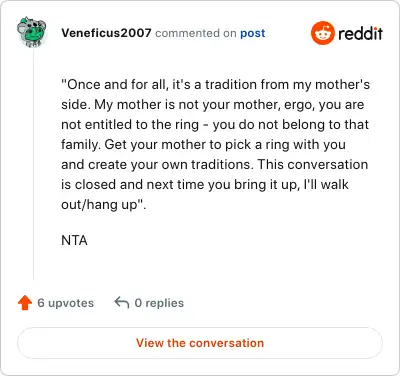The width and height of the screenshot is (400, 376).
Task: Click the "This conversation" sentence start
Action: pyautogui.click(x=313, y=165)
